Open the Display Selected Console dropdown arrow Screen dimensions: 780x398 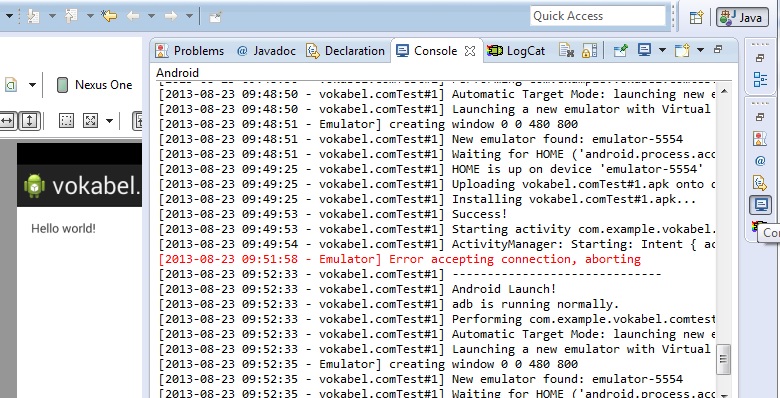click(662, 50)
